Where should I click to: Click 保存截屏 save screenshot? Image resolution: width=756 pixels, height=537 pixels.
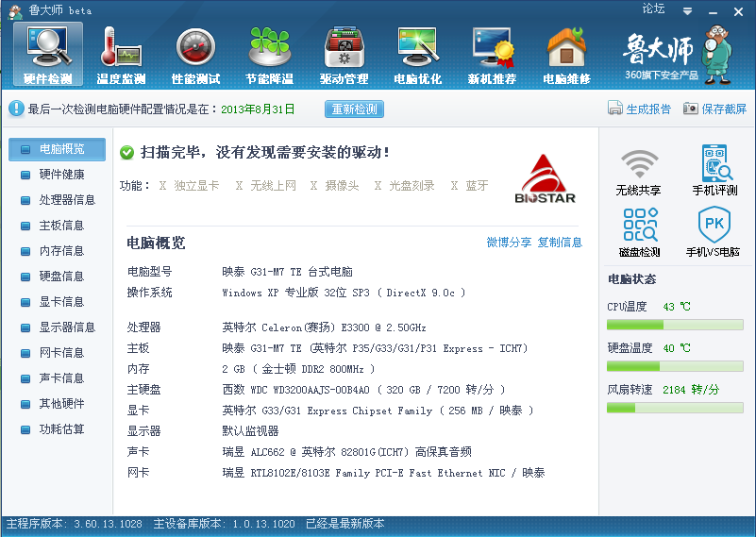pos(714,109)
